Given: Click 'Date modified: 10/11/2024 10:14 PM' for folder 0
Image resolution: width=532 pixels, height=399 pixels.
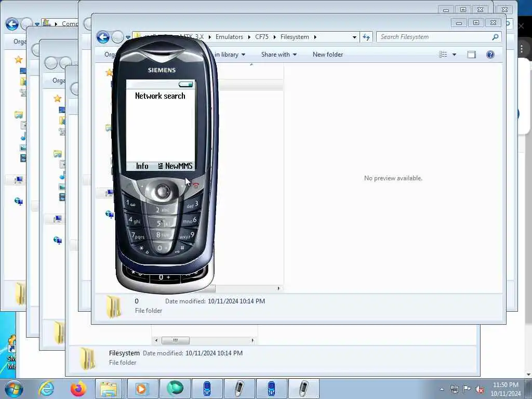Looking at the screenshot, I should [x=215, y=301].
